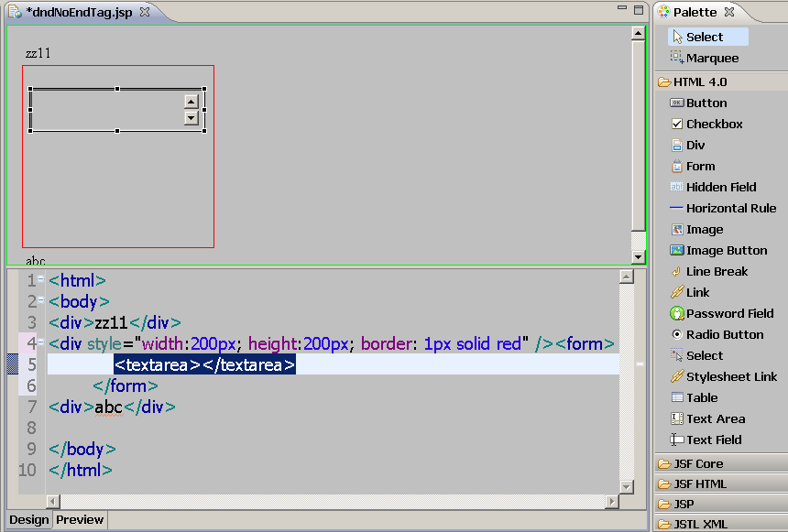Choose the Link palette item
The height and width of the screenshot is (532, 788).
[690, 292]
